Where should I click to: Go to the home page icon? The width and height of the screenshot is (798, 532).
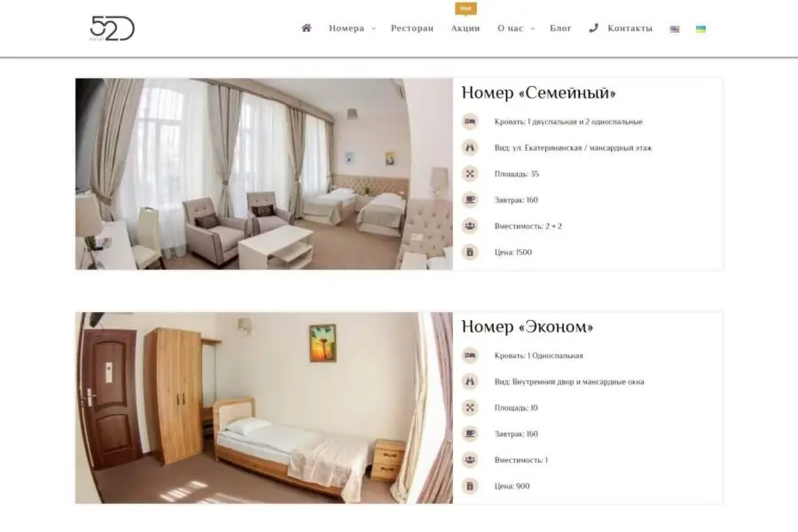tap(307, 28)
